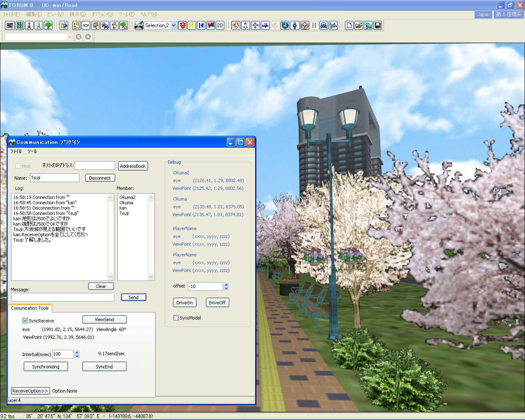
Task: Click the globe icon in toolbar
Action: pos(285,25)
